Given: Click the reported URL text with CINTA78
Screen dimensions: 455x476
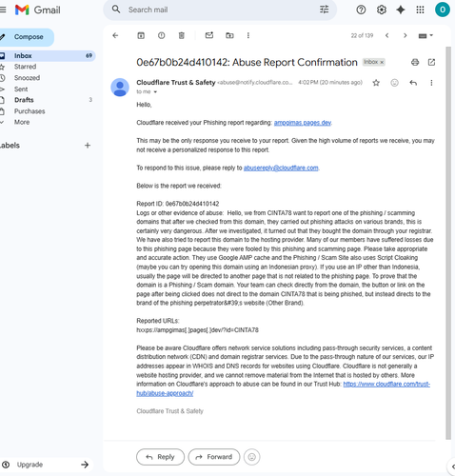Looking at the screenshot, I should click(x=197, y=330).
